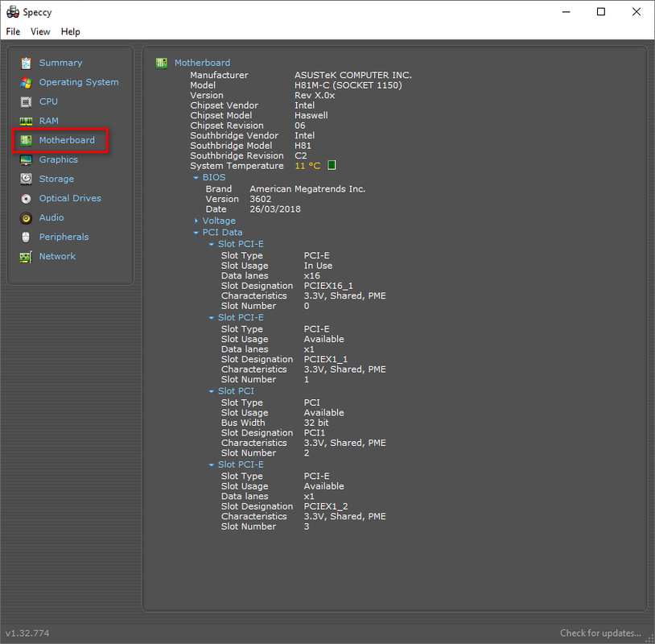Click the 11 °C temperature value
This screenshot has width=655, height=644.
[x=307, y=166]
